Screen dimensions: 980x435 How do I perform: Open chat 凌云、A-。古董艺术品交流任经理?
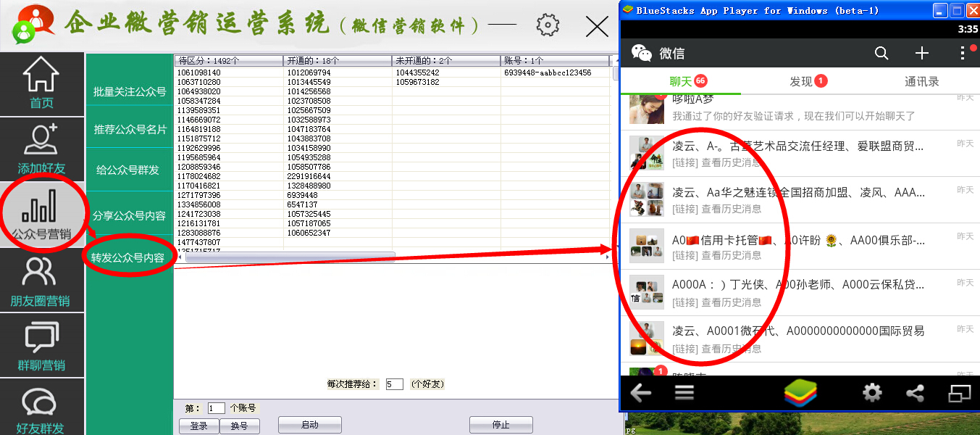tap(800, 154)
